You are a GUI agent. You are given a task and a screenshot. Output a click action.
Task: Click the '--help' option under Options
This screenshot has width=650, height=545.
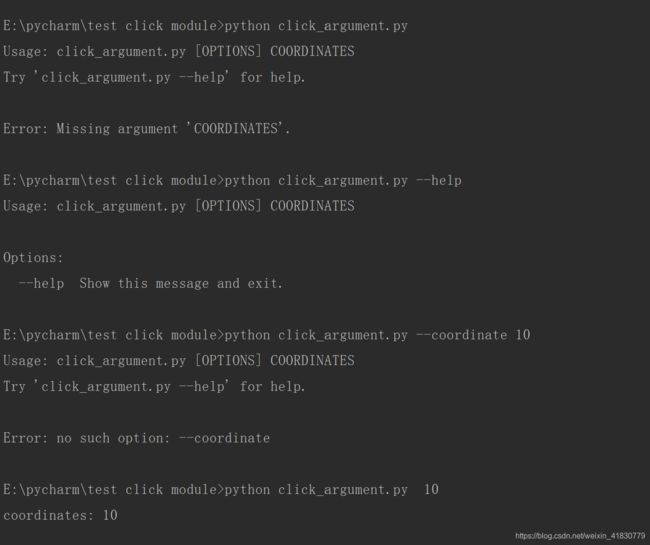pyautogui.click(x=41, y=283)
